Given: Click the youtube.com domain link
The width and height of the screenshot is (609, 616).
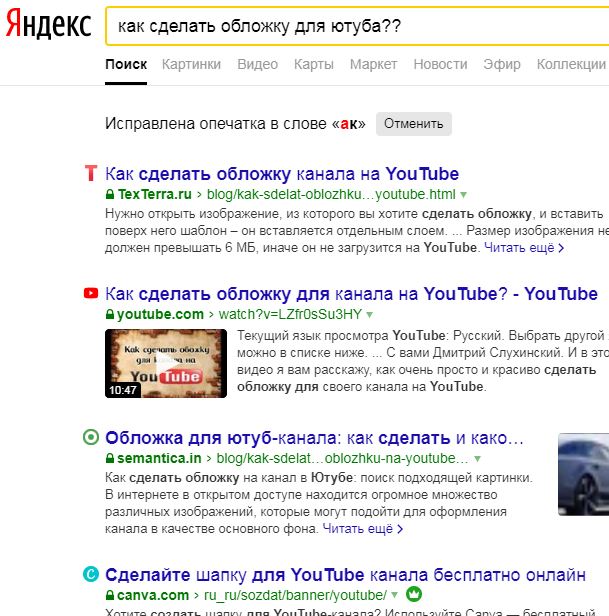Looking at the screenshot, I should pyautogui.click(x=160, y=314).
